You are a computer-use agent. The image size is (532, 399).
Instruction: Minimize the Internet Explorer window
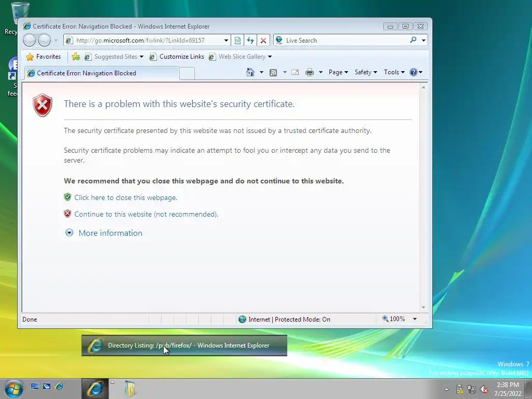pos(390,26)
